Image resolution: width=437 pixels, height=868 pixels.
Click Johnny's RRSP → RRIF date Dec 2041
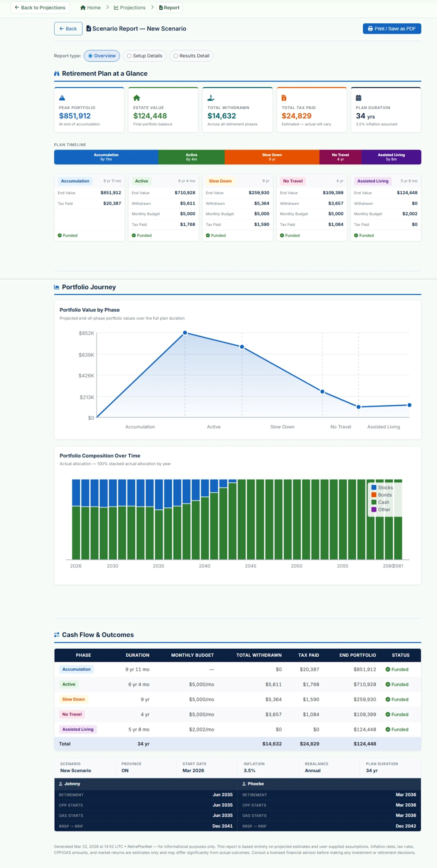pyautogui.click(x=222, y=826)
